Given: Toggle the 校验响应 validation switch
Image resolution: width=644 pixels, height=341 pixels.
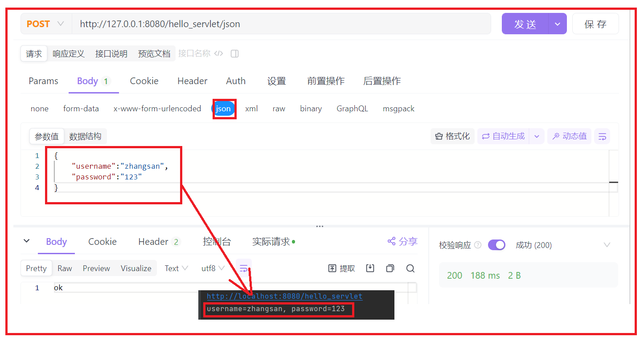Looking at the screenshot, I should pos(496,245).
